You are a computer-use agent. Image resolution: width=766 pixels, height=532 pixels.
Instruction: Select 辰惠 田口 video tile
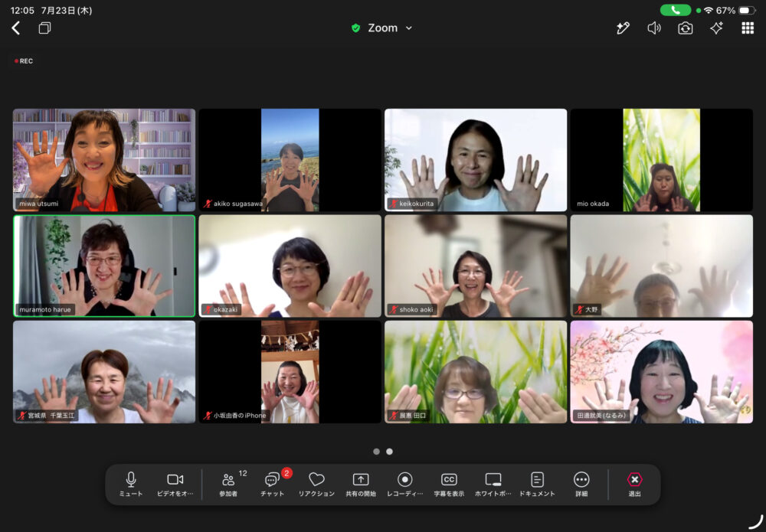click(476, 372)
